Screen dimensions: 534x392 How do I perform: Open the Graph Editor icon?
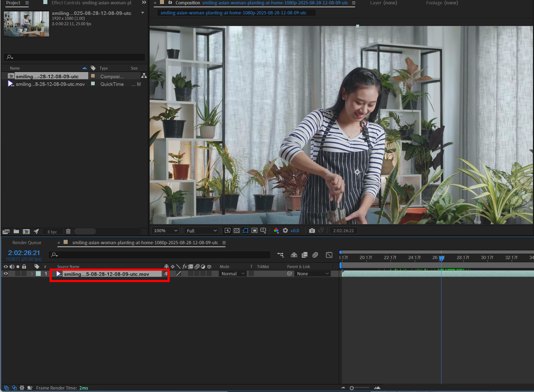(329, 255)
